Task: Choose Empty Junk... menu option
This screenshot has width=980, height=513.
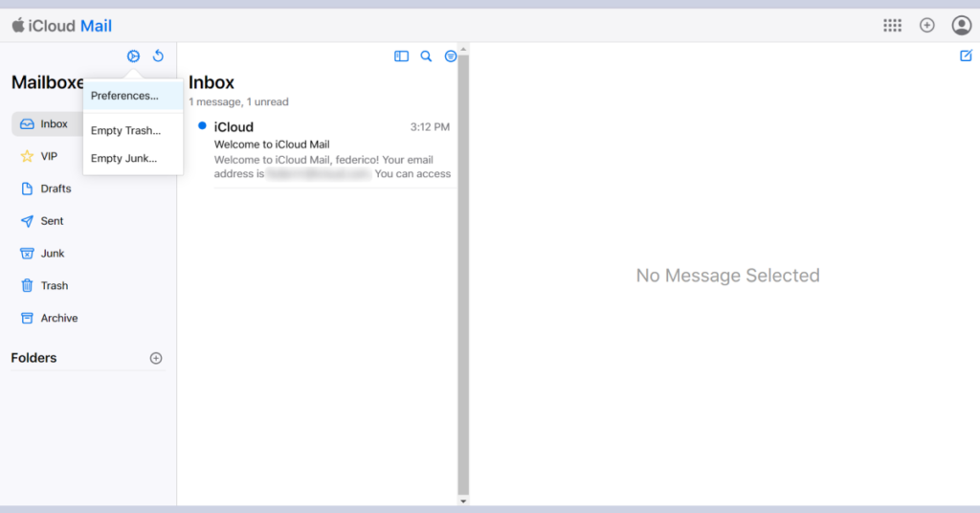Action: coord(123,158)
